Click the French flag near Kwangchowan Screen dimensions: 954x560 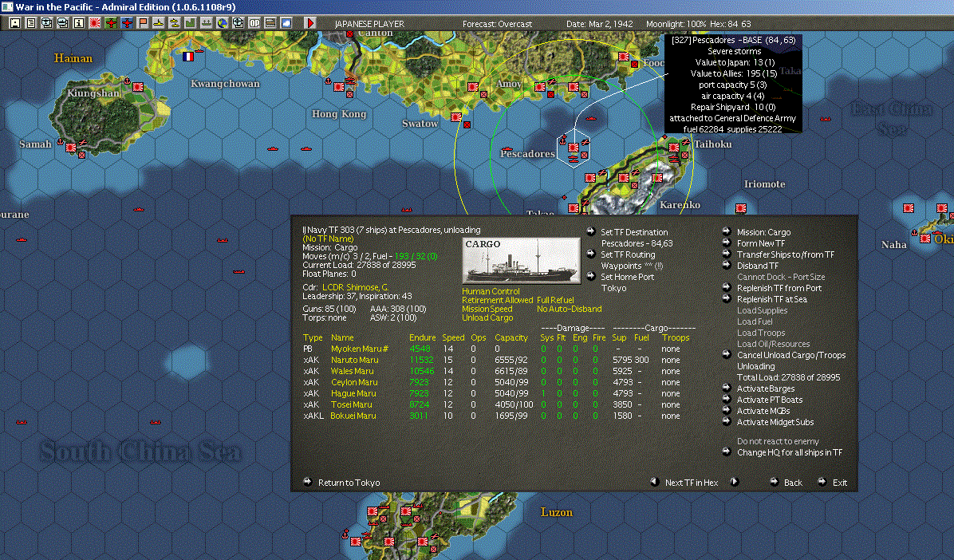pyautogui.click(x=188, y=56)
